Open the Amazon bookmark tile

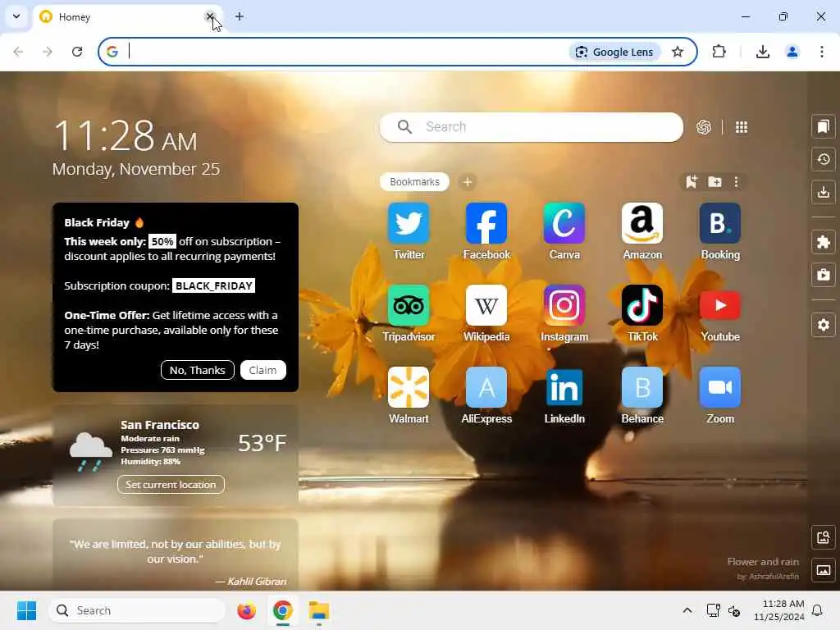[x=642, y=224]
